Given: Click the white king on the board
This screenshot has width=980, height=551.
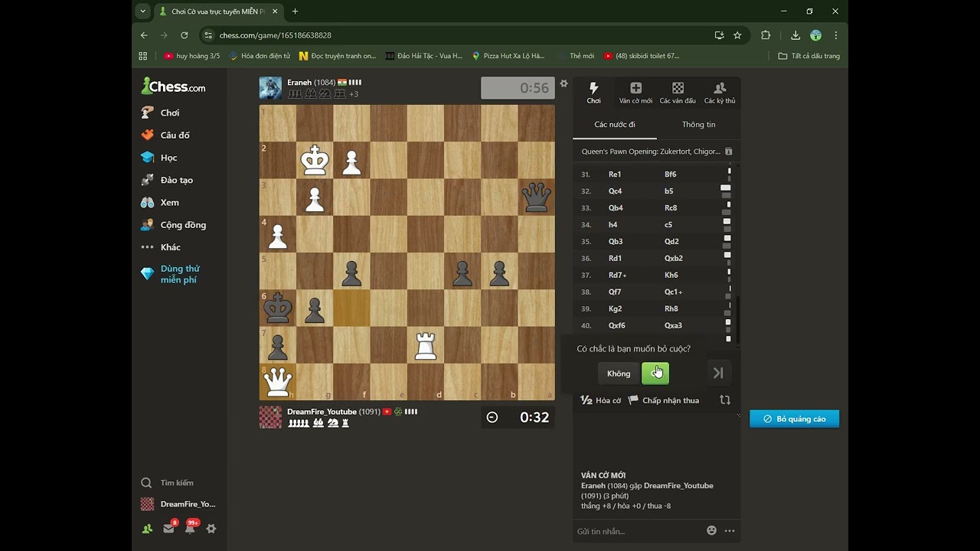Looking at the screenshot, I should 315,160.
